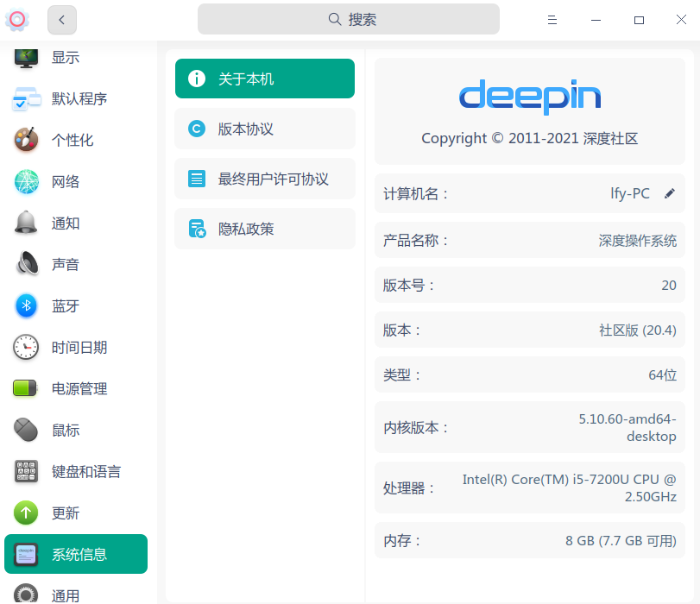Open the 键盘和语言 keyboard icon
This screenshot has height=604, width=700.
[25, 471]
